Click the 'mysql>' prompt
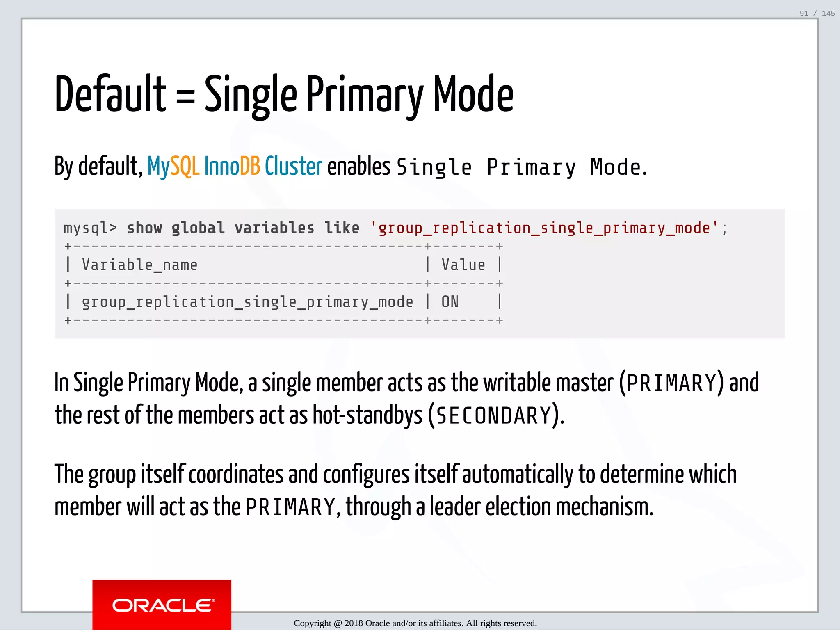This screenshot has height=630, width=840. [90, 228]
